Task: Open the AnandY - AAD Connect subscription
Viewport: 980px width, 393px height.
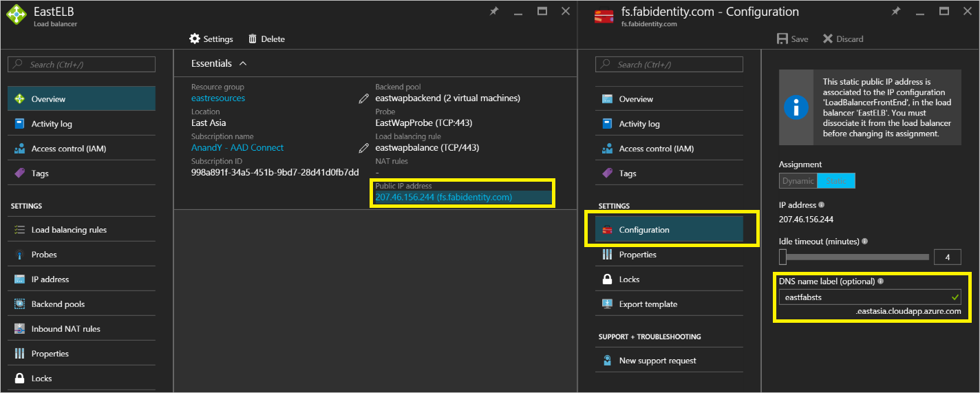Action: [237, 148]
